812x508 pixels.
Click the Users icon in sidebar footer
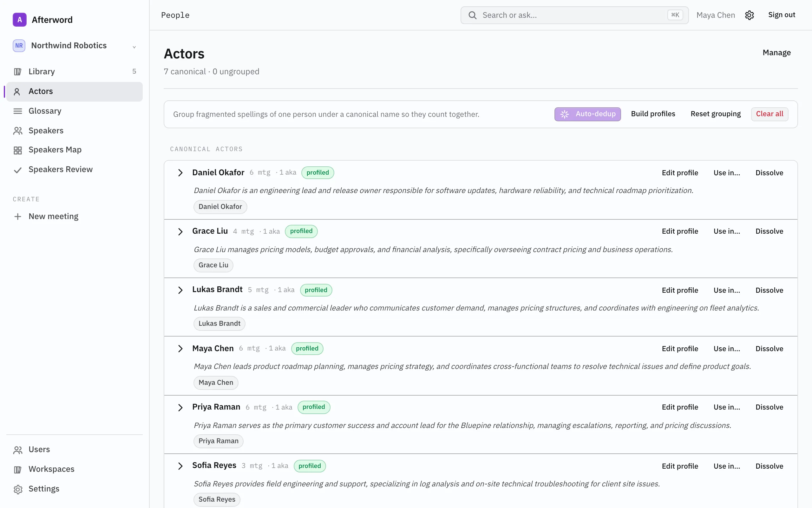pyautogui.click(x=18, y=450)
